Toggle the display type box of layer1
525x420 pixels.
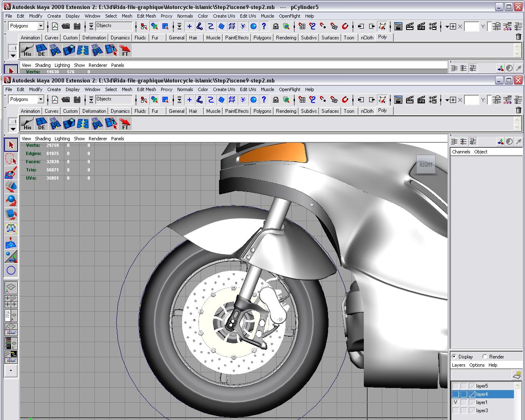coord(463,402)
